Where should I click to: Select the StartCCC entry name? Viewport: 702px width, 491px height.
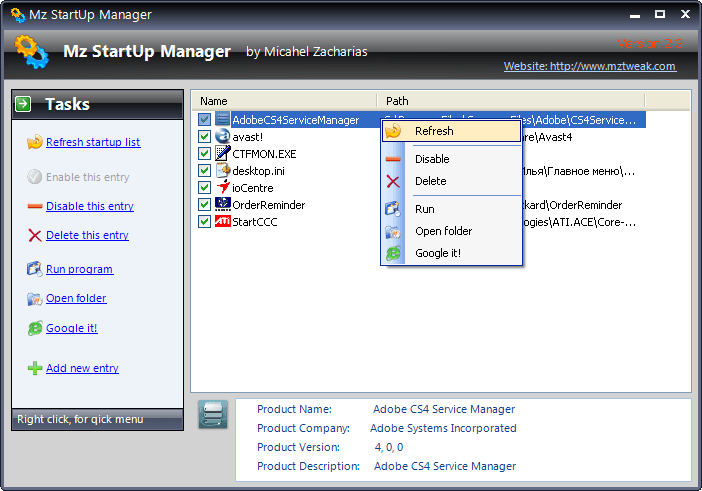(255, 222)
